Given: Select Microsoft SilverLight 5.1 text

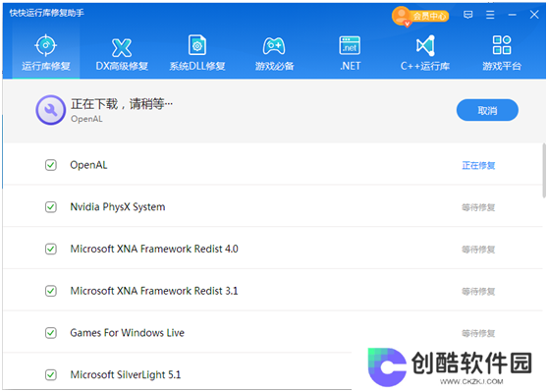Looking at the screenshot, I should tap(126, 375).
